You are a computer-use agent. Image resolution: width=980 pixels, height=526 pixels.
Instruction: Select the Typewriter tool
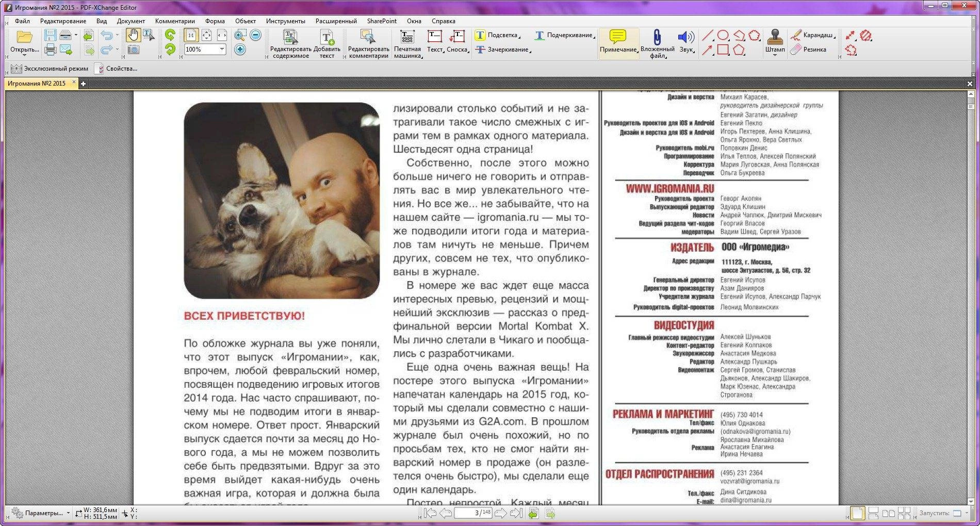pos(407,44)
